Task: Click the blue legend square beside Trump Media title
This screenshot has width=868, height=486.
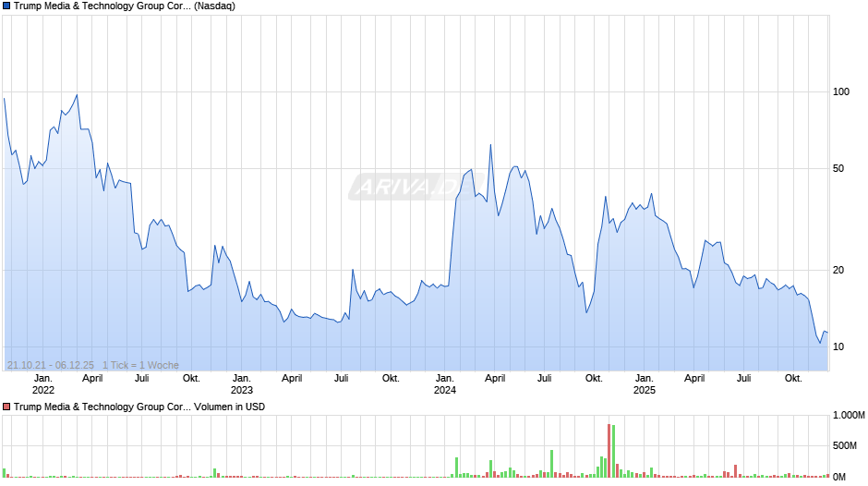Action: tap(6, 6)
